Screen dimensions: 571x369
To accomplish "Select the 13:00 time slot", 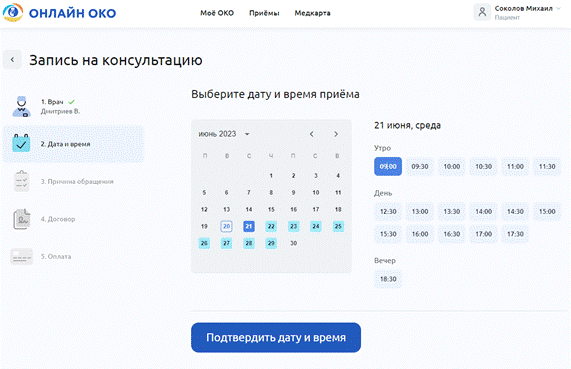I will (420, 212).
